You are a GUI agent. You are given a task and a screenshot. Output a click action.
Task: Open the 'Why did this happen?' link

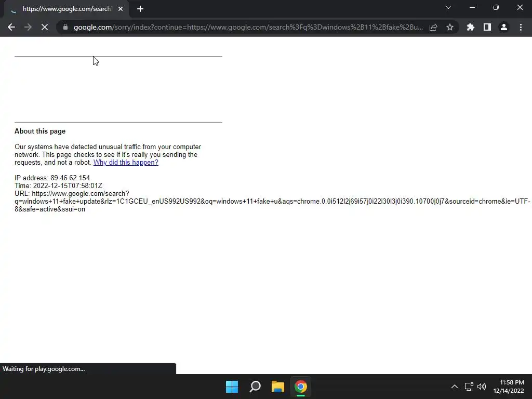coord(126,162)
